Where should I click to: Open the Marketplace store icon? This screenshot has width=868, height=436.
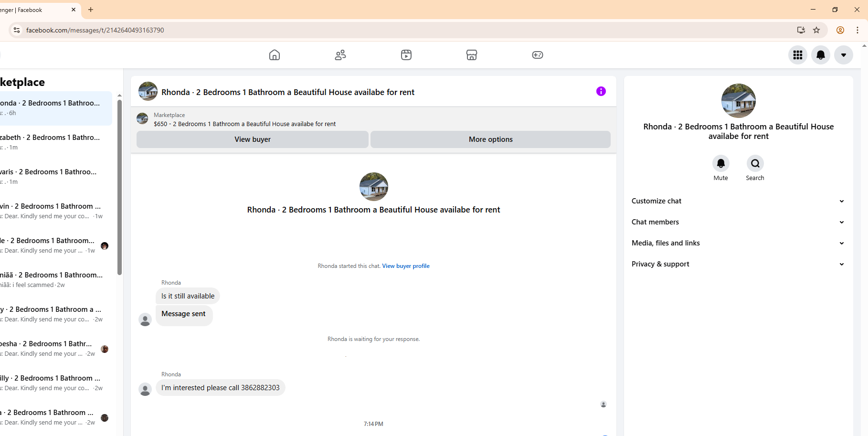pyautogui.click(x=472, y=55)
